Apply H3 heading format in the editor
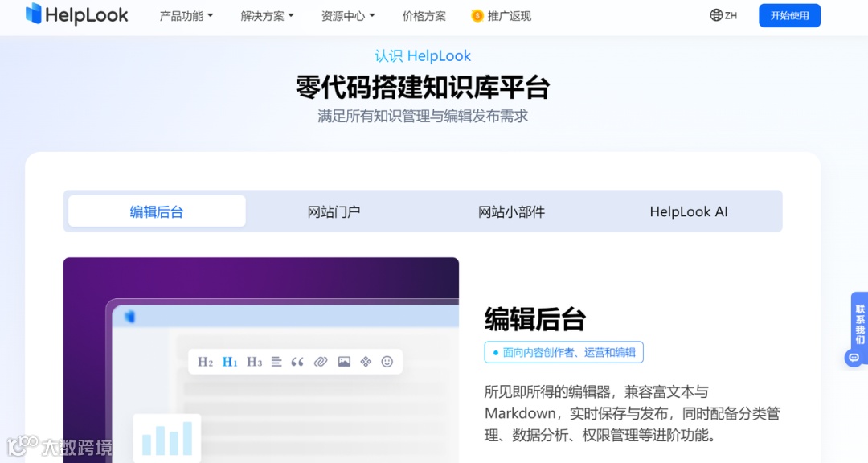Screen dimensions: 868x463 (x=254, y=361)
